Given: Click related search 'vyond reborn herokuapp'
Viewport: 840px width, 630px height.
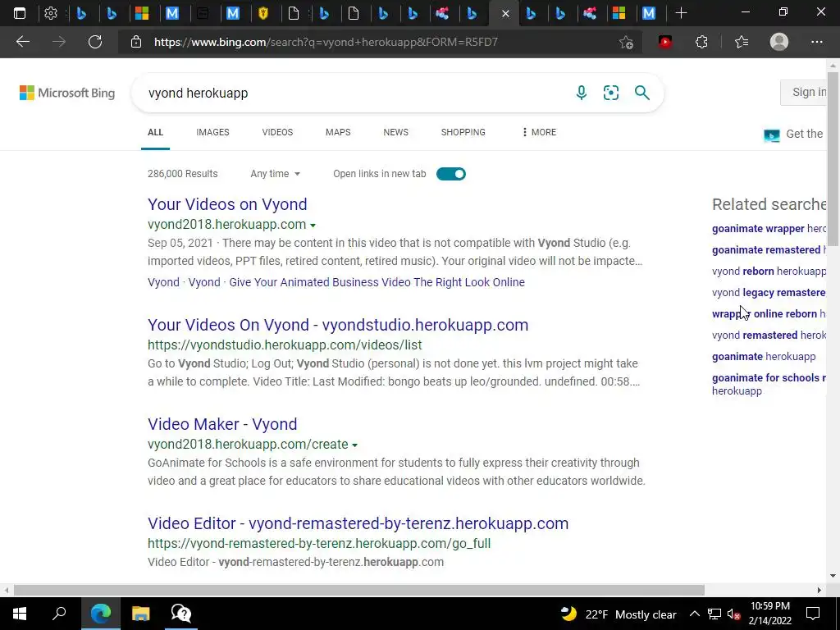Looking at the screenshot, I should pyautogui.click(x=769, y=271).
